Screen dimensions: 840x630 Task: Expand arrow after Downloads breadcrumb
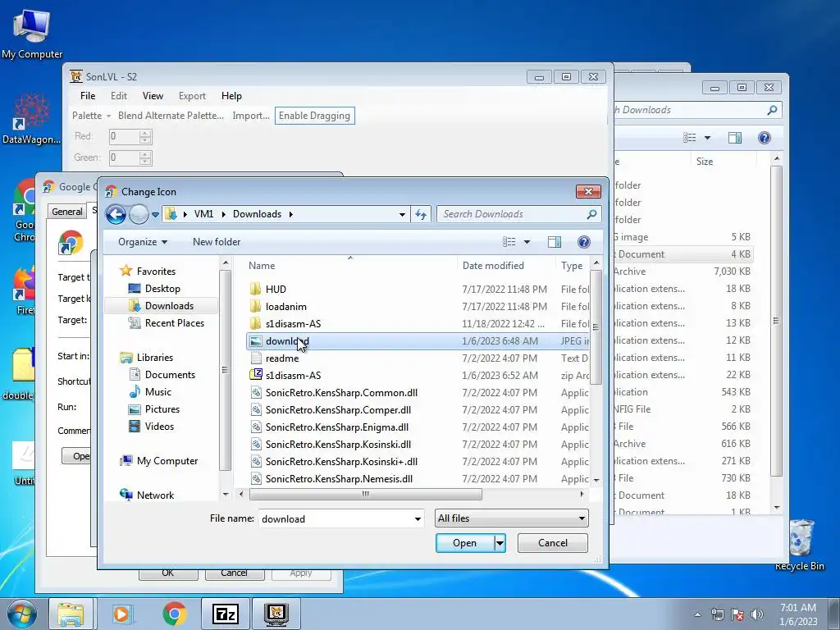coord(291,214)
